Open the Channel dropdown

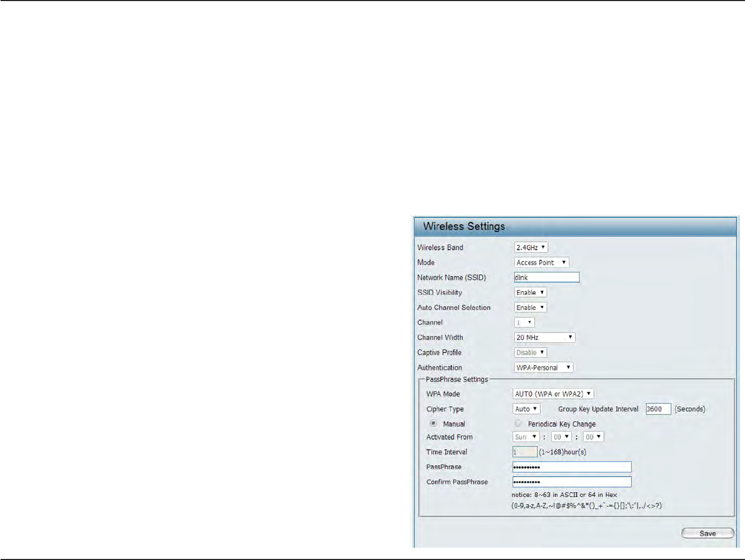524,323
